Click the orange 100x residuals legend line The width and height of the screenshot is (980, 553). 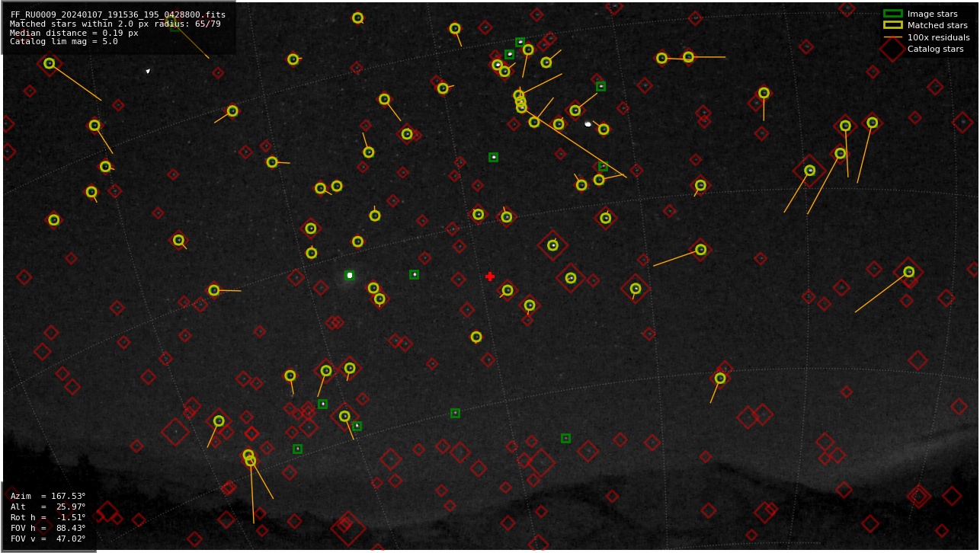(x=892, y=37)
